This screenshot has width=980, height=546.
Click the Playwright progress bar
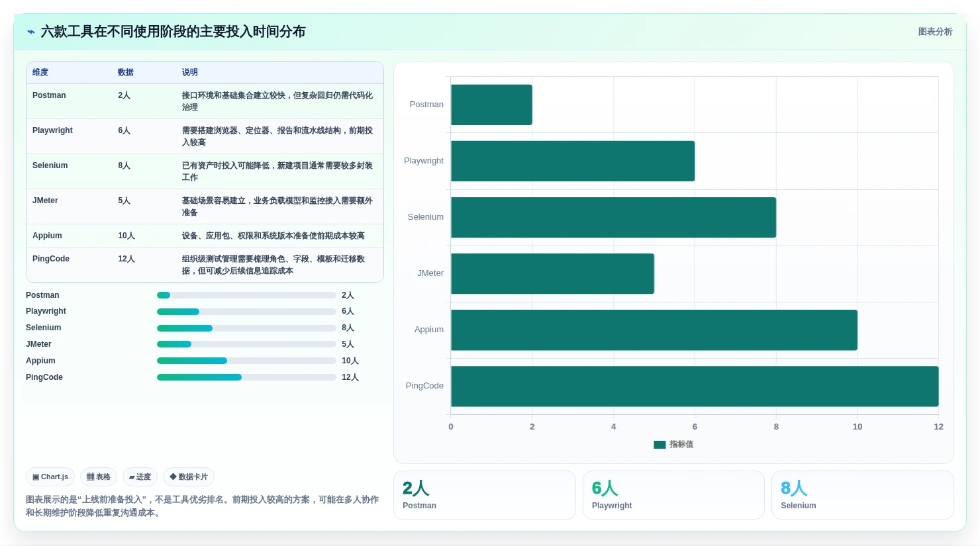pos(246,312)
